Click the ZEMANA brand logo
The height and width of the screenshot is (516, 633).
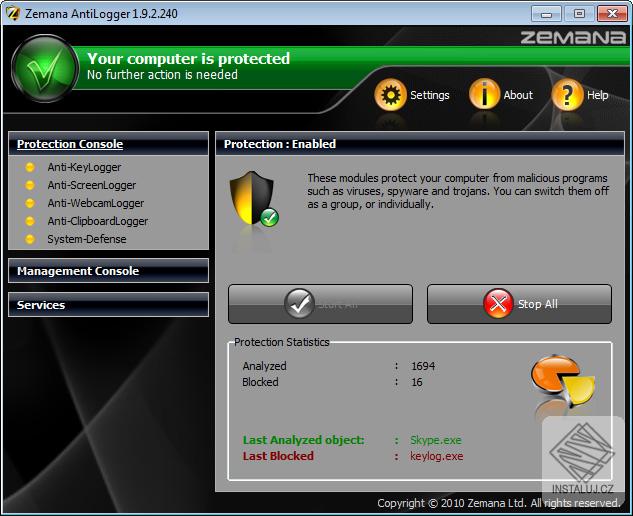573,37
